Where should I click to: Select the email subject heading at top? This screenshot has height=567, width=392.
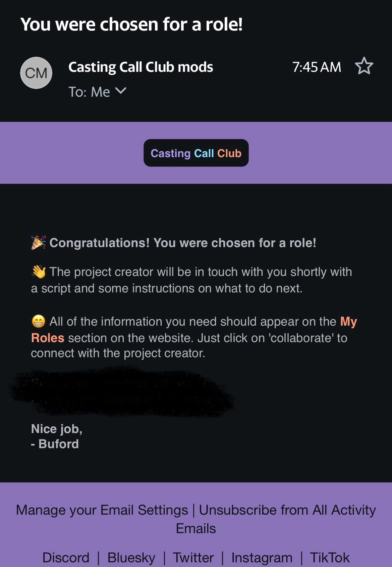pos(131,25)
